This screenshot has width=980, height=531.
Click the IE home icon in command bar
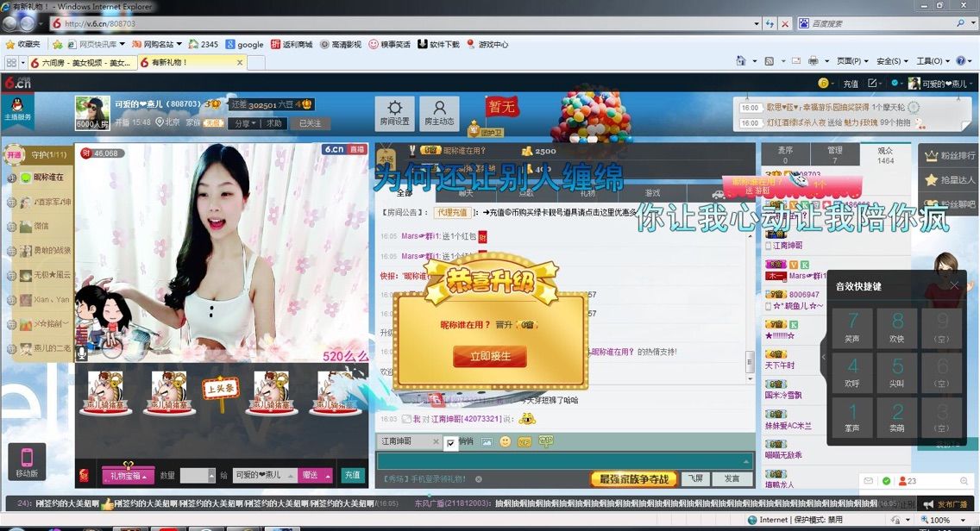click(741, 61)
